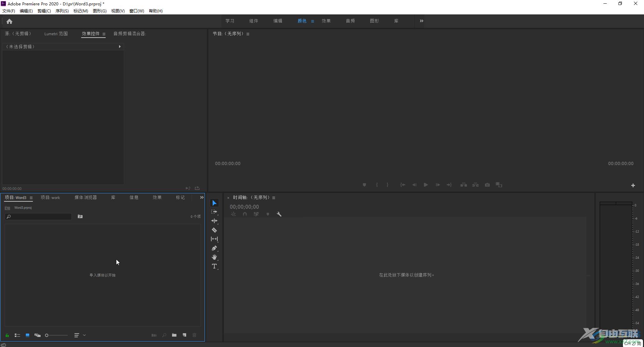Click the Home icon
Image resolution: width=644 pixels, height=347 pixels.
[x=9, y=21]
